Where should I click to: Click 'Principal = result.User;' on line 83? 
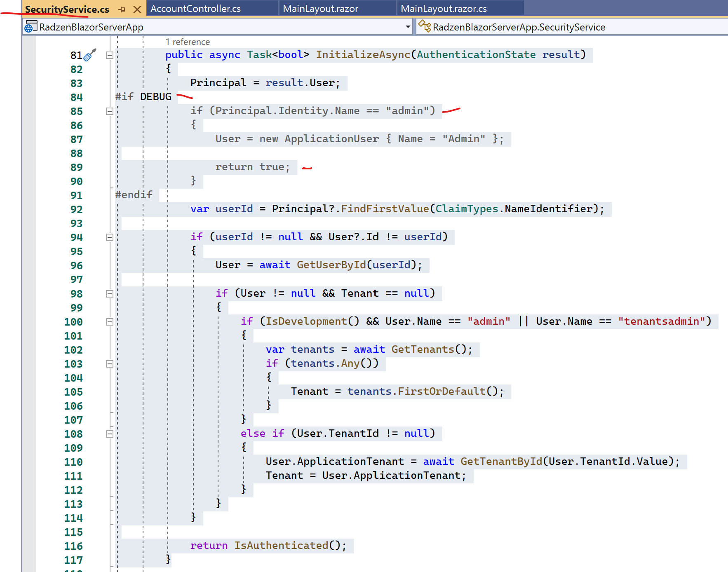[x=265, y=83]
